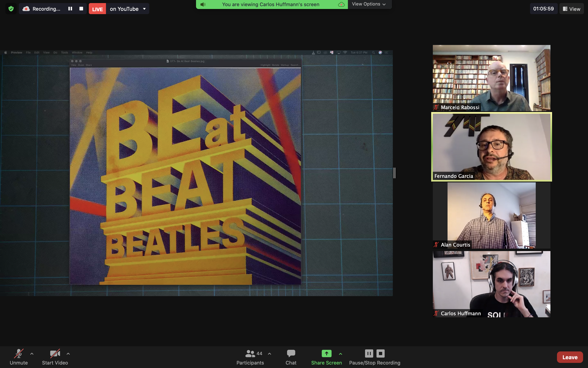Stop recording in the bottom toolbar

coord(381,353)
